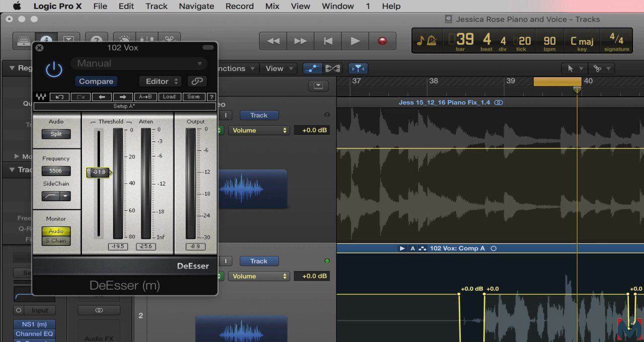Open the File menu
This screenshot has height=342, width=644.
tap(100, 6)
